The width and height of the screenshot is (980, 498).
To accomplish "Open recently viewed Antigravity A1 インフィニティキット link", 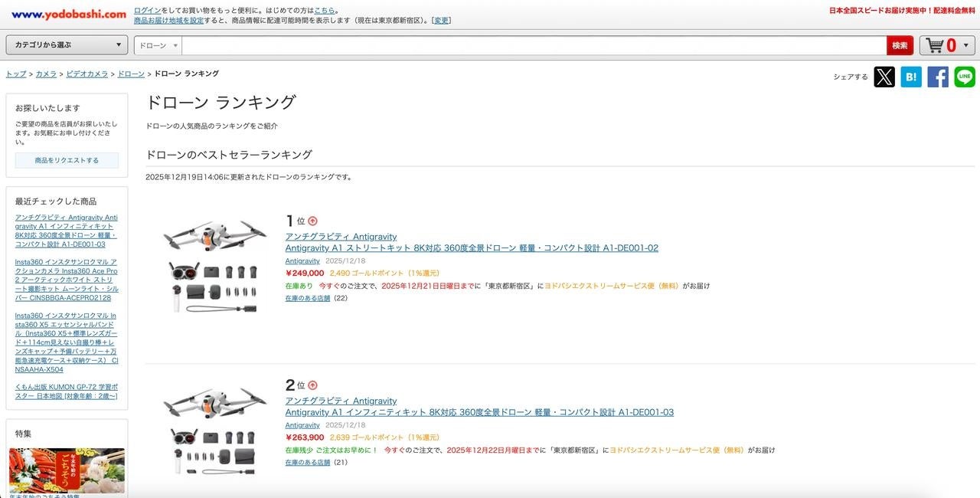I will [66, 231].
